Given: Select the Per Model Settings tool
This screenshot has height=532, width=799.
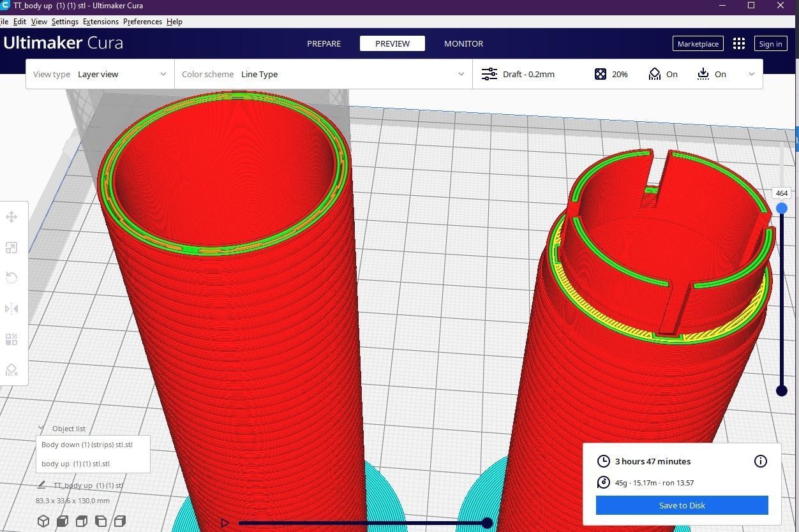Looking at the screenshot, I should pyautogui.click(x=11, y=339).
